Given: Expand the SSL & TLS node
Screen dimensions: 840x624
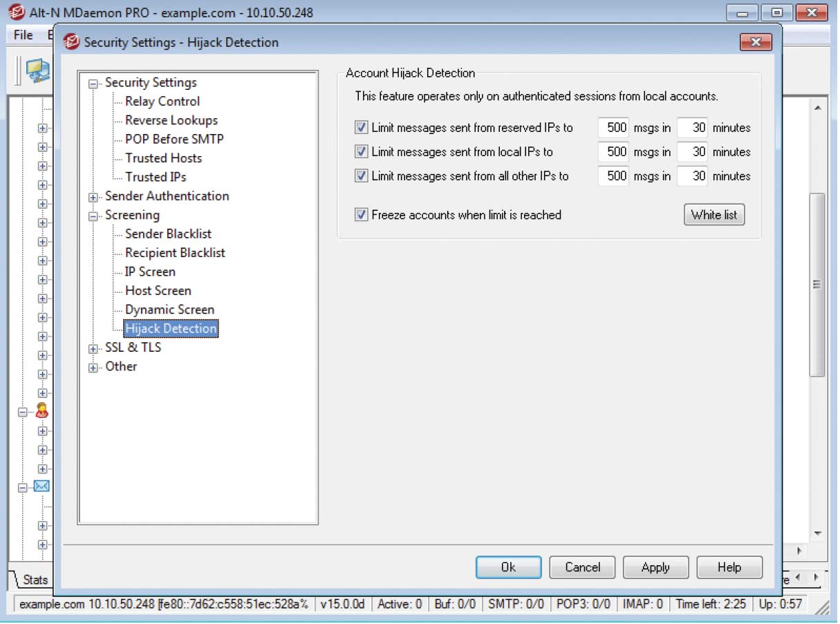Looking at the screenshot, I should point(93,349).
